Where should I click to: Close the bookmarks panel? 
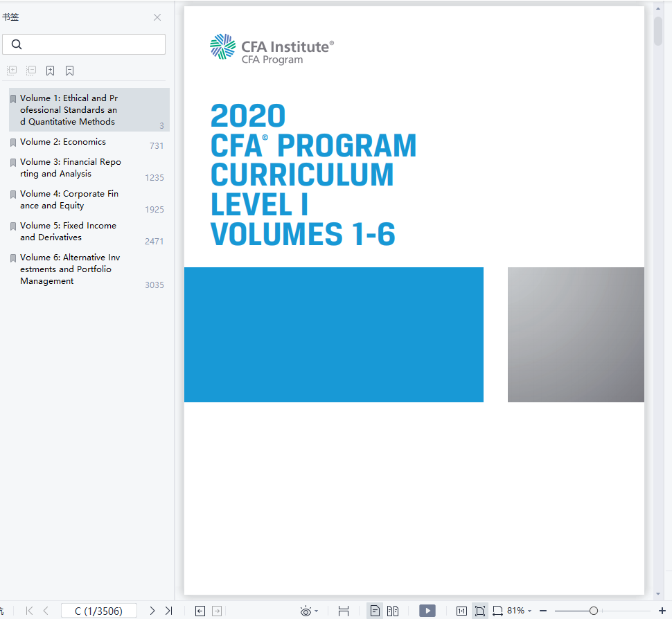click(x=157, y=17)
